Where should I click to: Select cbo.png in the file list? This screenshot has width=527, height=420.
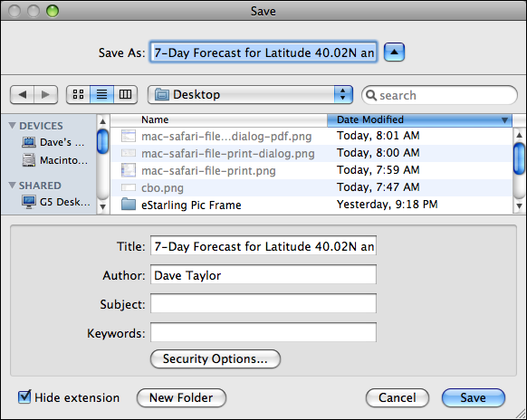pos(162,188)
